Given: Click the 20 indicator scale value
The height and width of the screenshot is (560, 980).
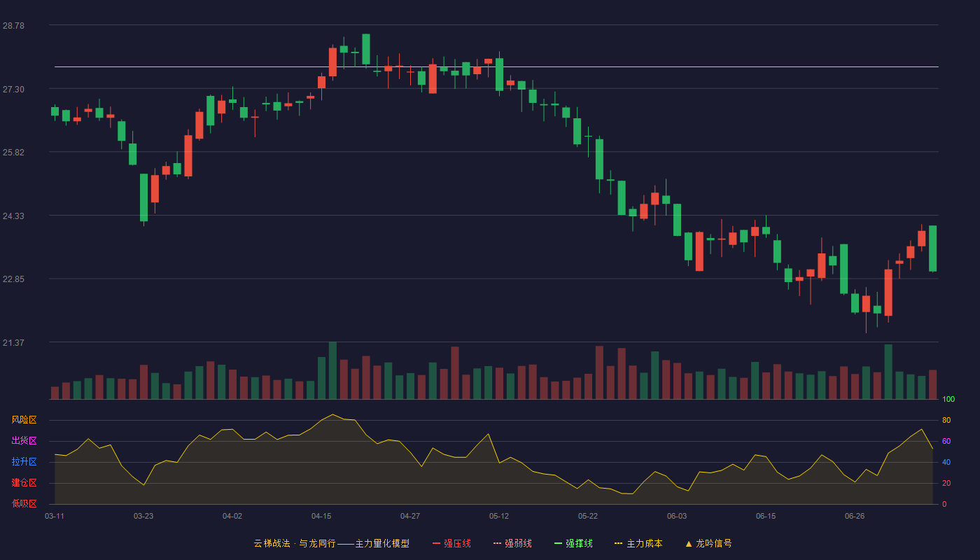Looking at the screenshot, I should click(946, 483).
